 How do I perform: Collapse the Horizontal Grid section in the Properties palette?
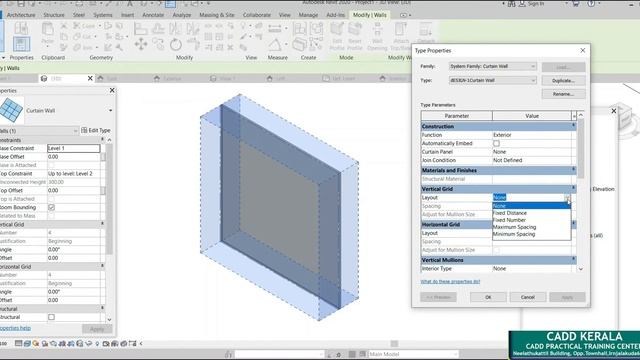pyautogui.click(x=102, y=266)
